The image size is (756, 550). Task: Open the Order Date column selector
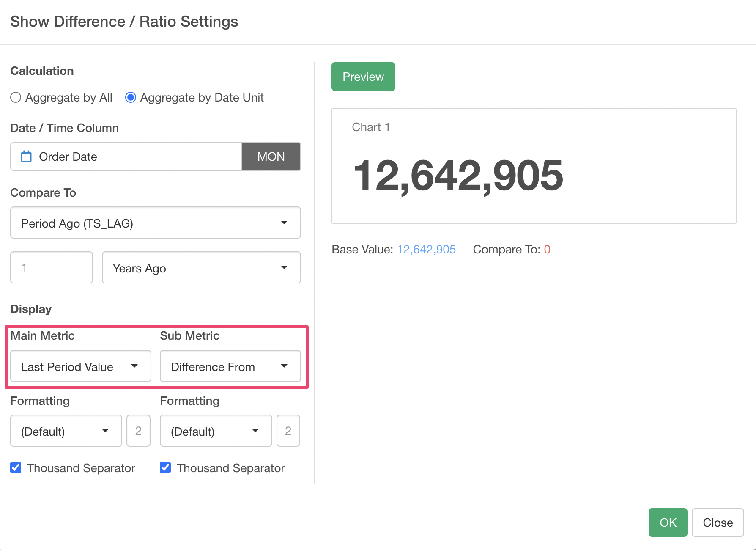[x=126, y=157]
